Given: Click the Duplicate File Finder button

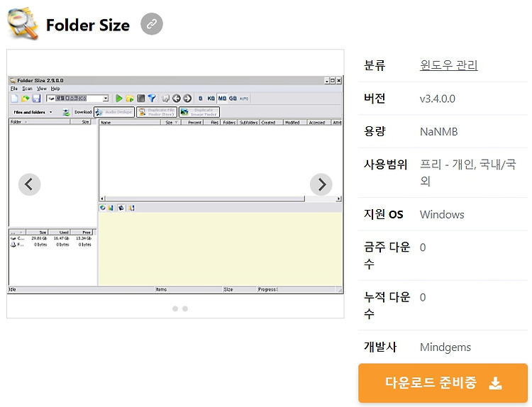Looking at the screenshot, I should [x=157, y=112].
